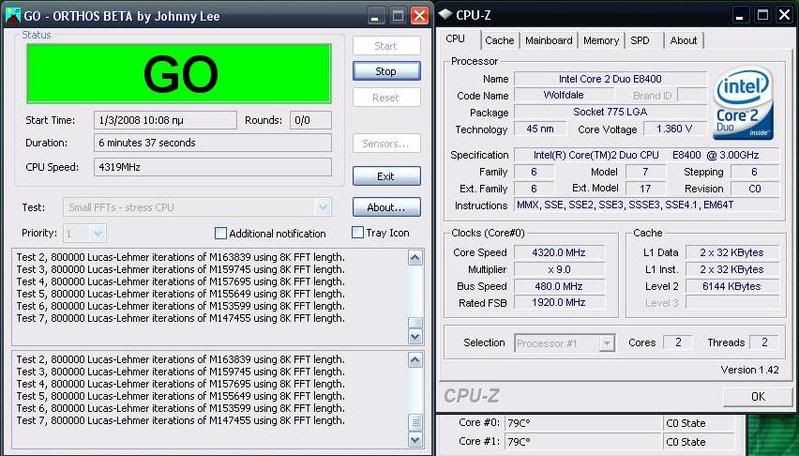
Task: Click the Multiplier value x 9.0
Action: coord(559,269)
